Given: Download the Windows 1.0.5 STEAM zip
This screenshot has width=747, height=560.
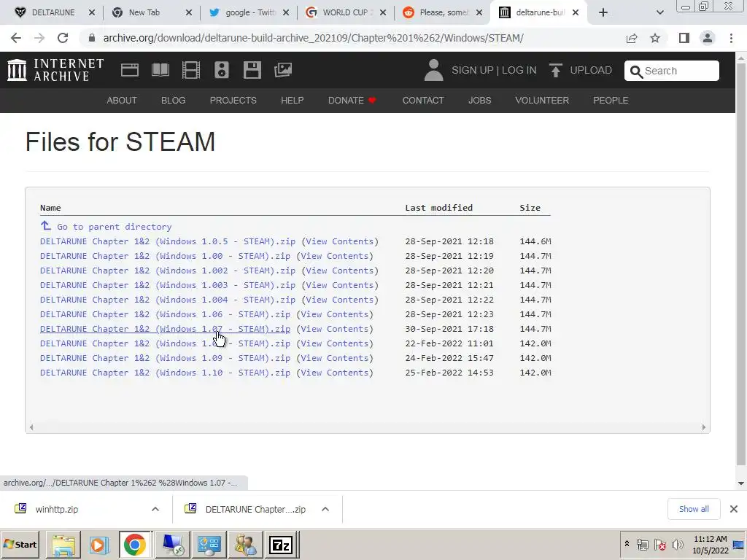Looking at the screenshot, I should coord(168,241).
